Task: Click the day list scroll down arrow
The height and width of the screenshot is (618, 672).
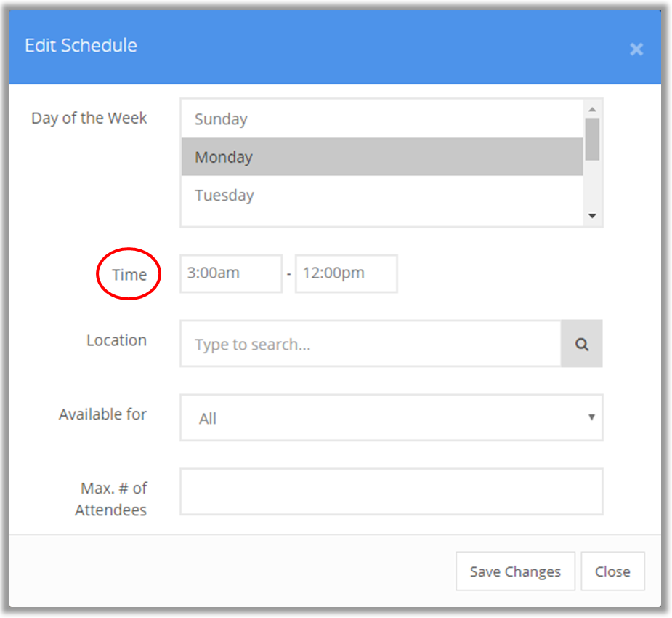Action: [592, 216]
